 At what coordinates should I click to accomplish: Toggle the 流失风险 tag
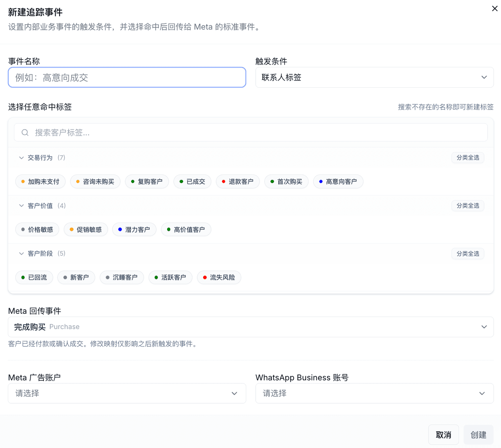pyautogui.click(x=219, y=277)
